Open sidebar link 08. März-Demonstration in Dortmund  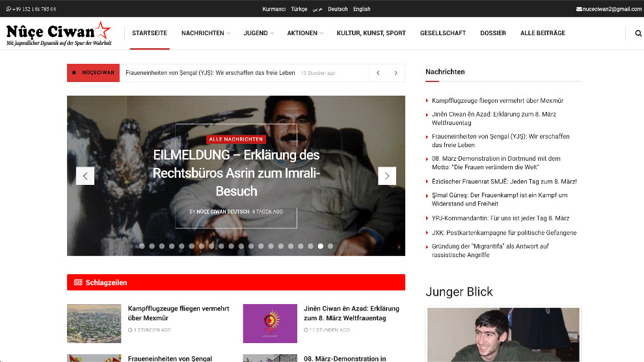pyautogui.click(x=496, y=163)
